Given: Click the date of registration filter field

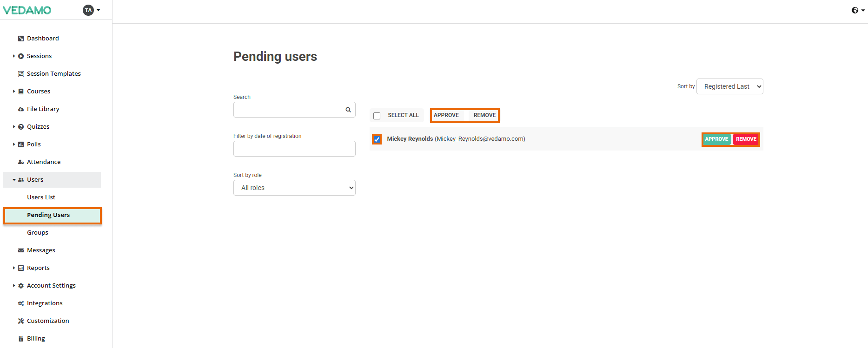Looking at the screenshot, I should 294,149.
